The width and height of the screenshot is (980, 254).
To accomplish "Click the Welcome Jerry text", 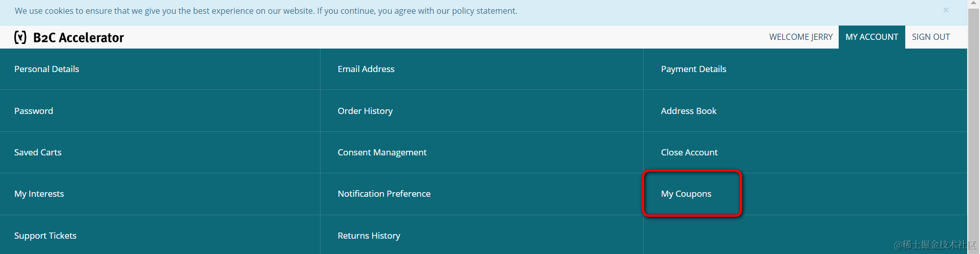I will pos(801,37).
